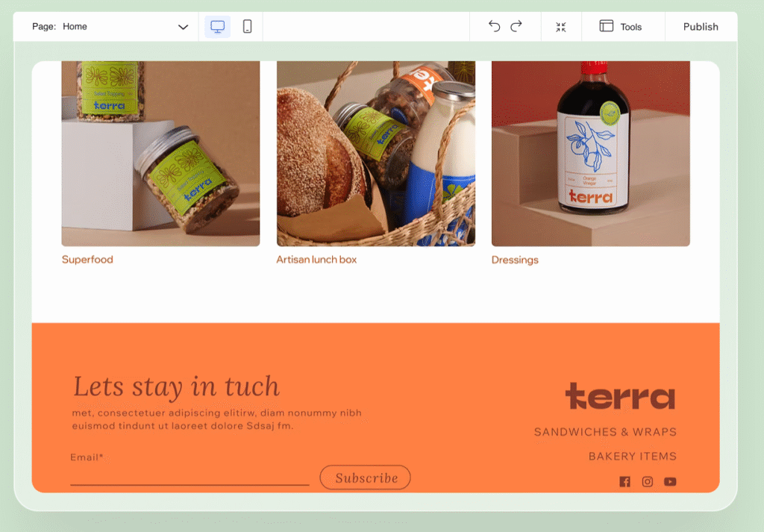Viewport: 764px width, 532px height.
Task: Click the Subscribe button
Action: click(x=365, y=478)
